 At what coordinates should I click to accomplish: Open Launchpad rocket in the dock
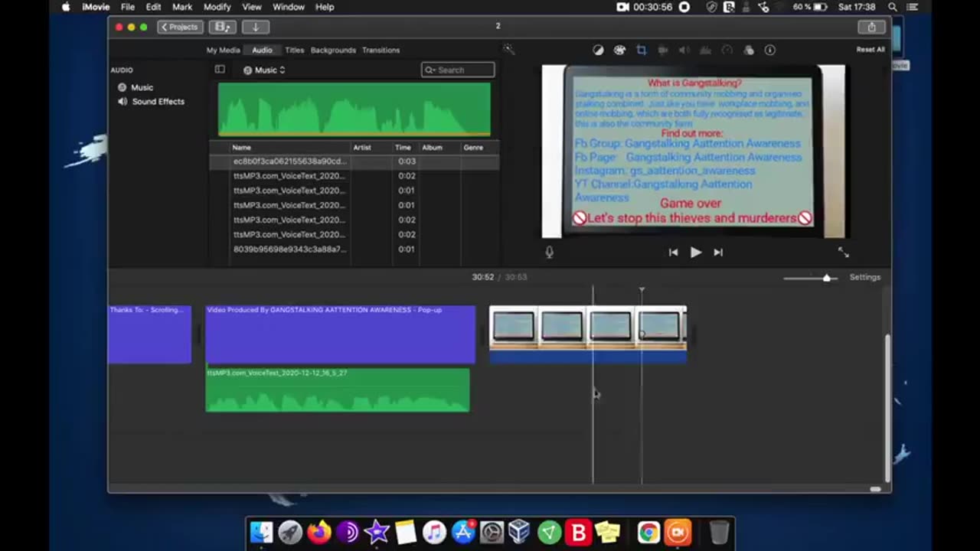(x=290, y=532)
